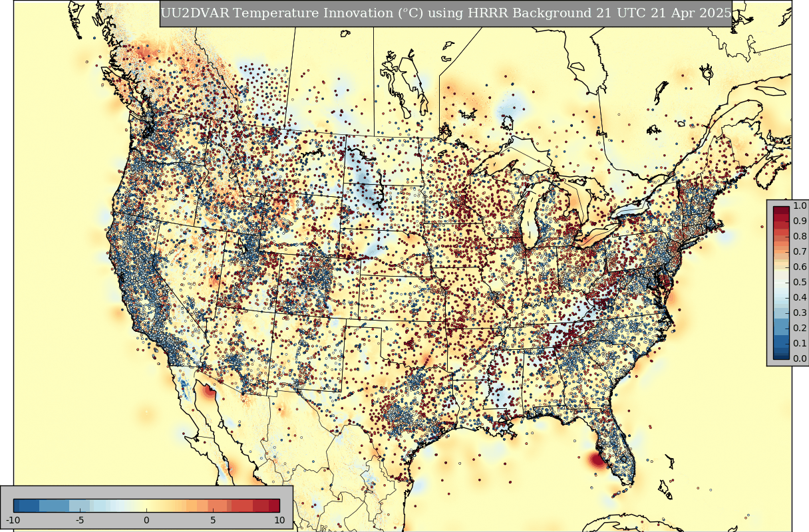This screenshot has height=532, width=809.
Task: Pick the dark red end of horizontal colorbar
Action: (x=273, y=505)
